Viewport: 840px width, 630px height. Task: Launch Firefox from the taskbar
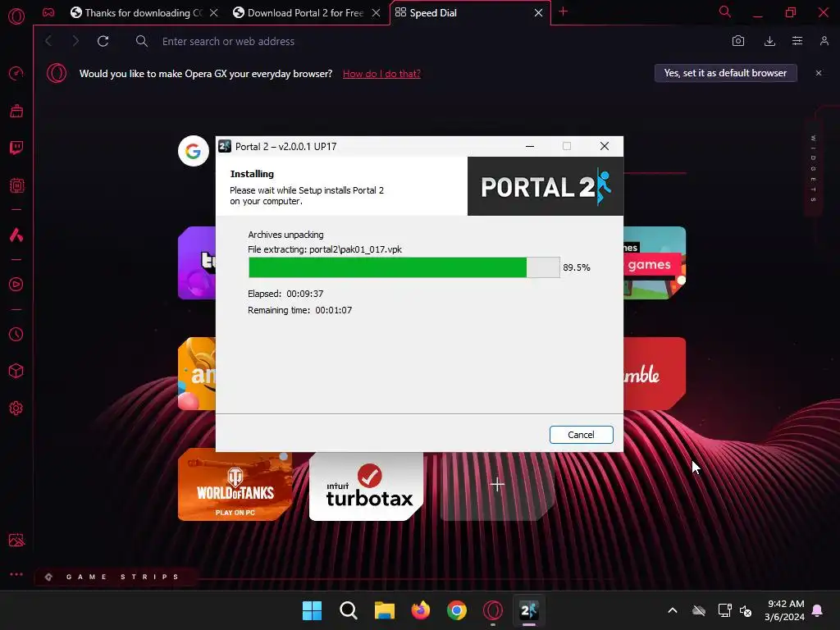pos(421,610)
